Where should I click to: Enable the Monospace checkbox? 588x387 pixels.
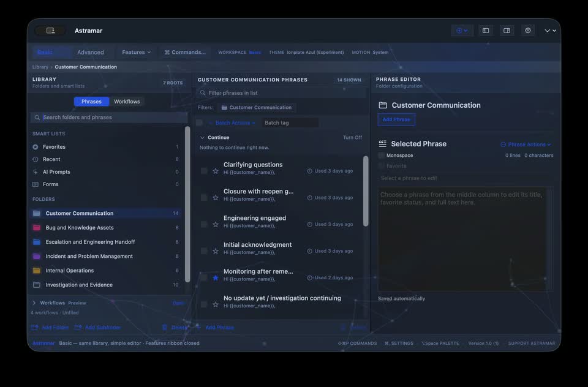click(382, 156)
